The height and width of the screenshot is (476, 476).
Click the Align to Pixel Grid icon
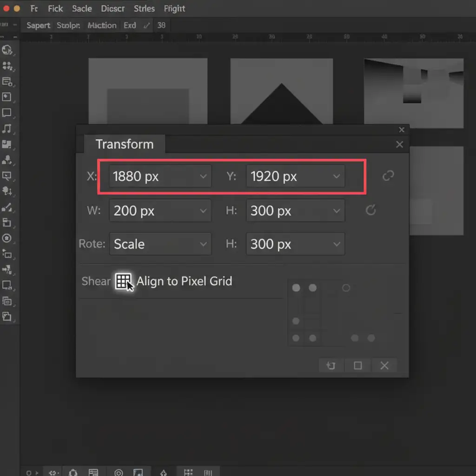tap(123, 281)
